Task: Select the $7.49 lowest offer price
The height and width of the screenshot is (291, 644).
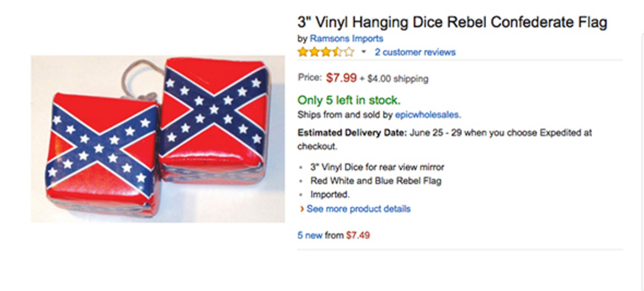Action: pyautogui.click(x=358, y=235)
